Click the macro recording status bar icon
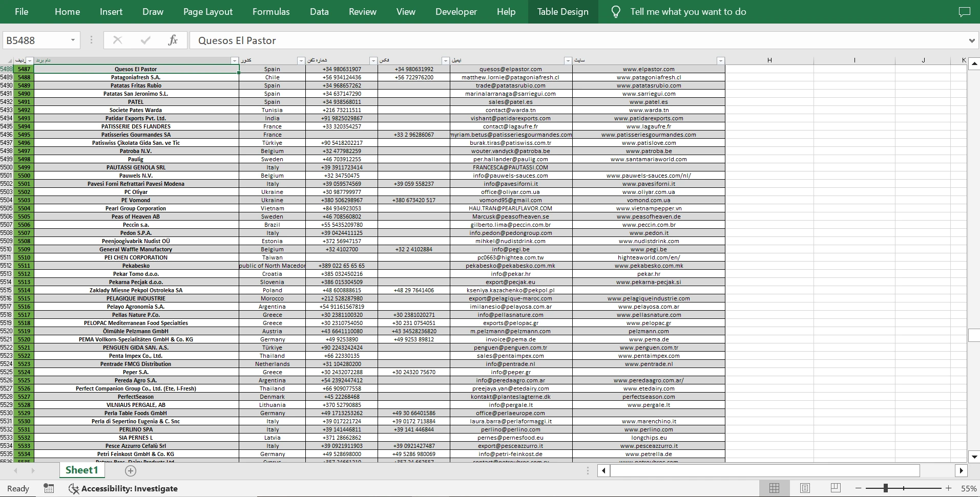980x497 pixels. tap(49, 488)
